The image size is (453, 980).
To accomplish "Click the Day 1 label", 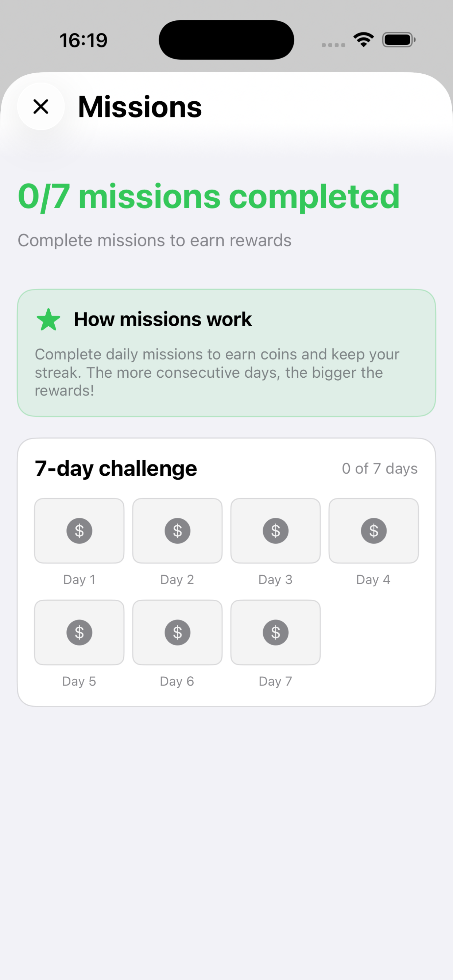I will pyautogui.click(x=79, y=580).
